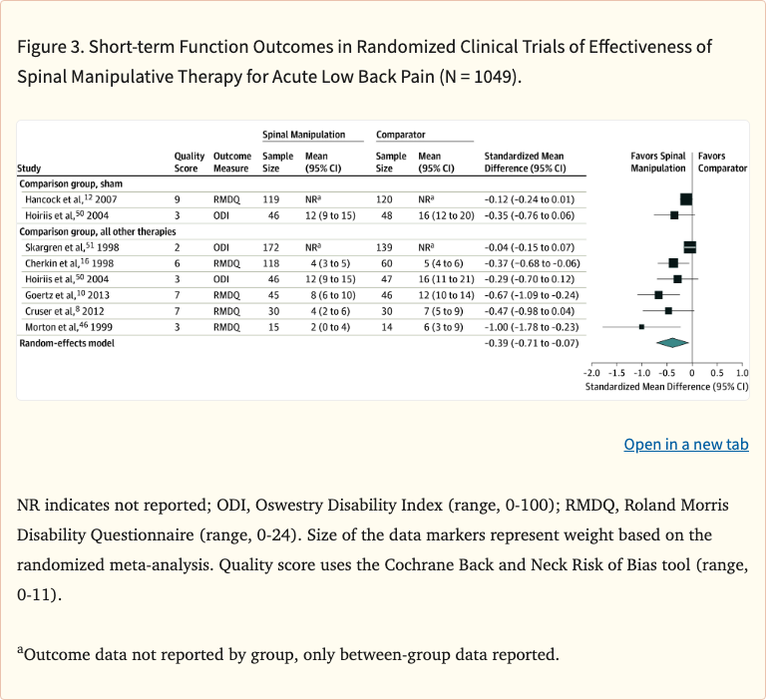
Task: Click the Cherkin et al plot data marker
Action: (673, 262)
